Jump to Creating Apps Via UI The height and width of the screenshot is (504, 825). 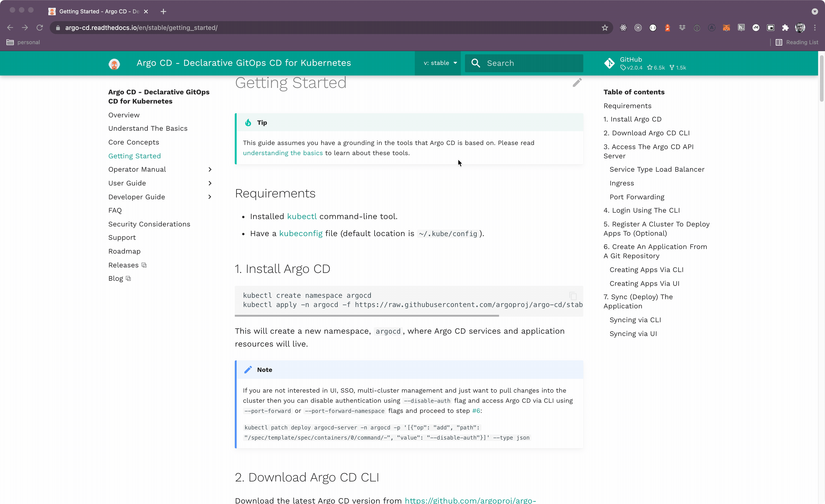[644, 284]
